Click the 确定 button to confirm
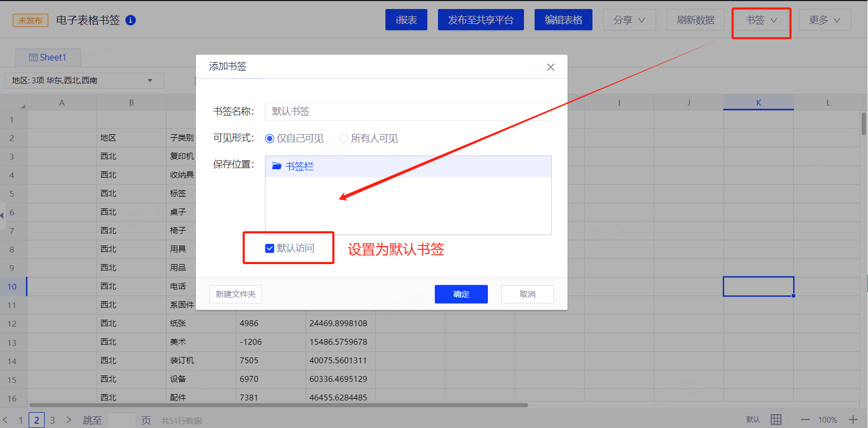Image resolution: width=868 pixels, height=428 pixels. point(461,294)
